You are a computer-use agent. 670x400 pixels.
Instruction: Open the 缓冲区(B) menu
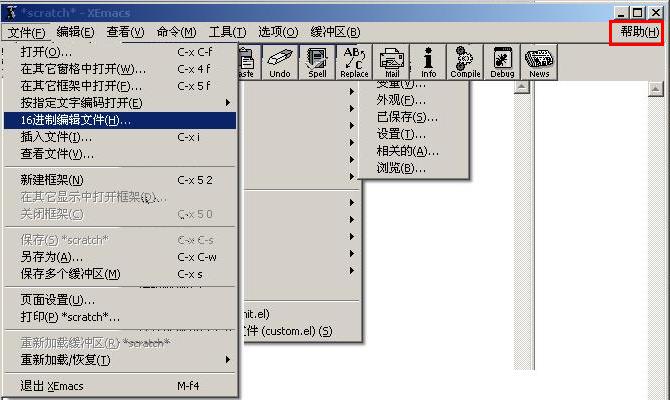(335, 32)
